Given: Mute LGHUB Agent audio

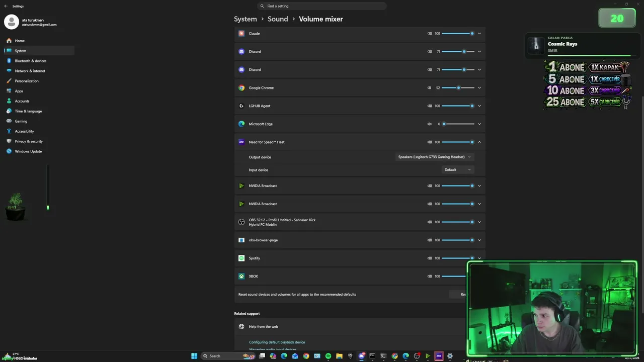Looking at the screenshot, I should [429, 106].
